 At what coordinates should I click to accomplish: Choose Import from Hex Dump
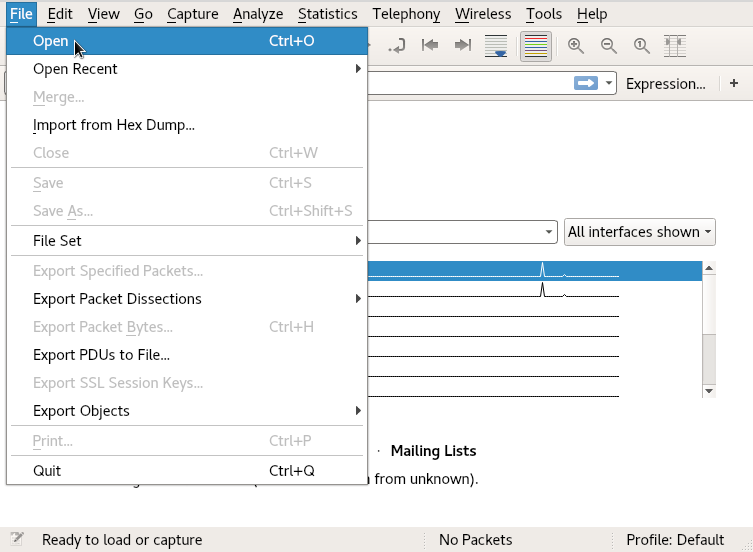coord(187,125)
